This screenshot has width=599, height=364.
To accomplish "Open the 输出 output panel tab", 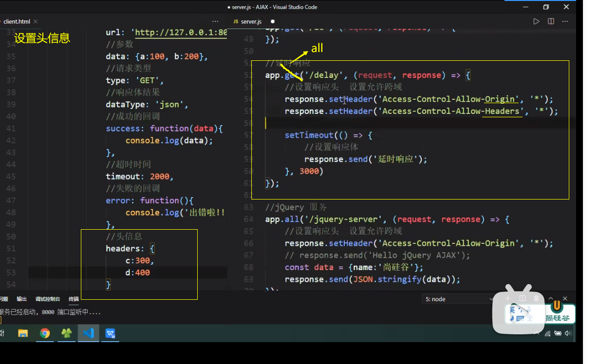I will tap(22, 299).
